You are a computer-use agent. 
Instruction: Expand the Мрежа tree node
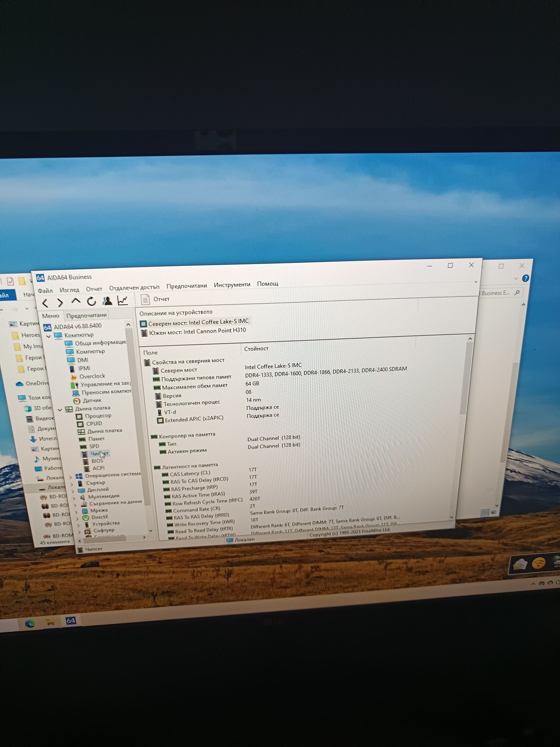pyautogui.click(x=76, y=512)
